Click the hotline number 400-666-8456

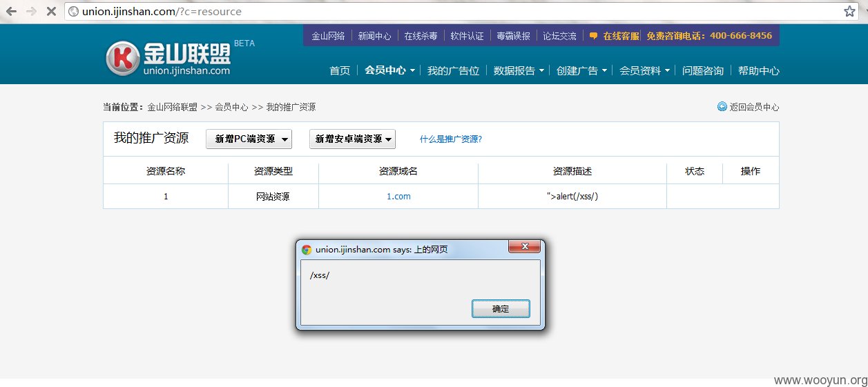pyautogui.click(x=741, y=36)
